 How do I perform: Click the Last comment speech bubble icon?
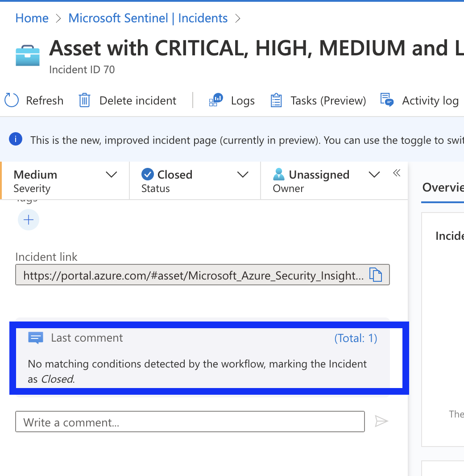pyautogui.click(x=36, y=338)
